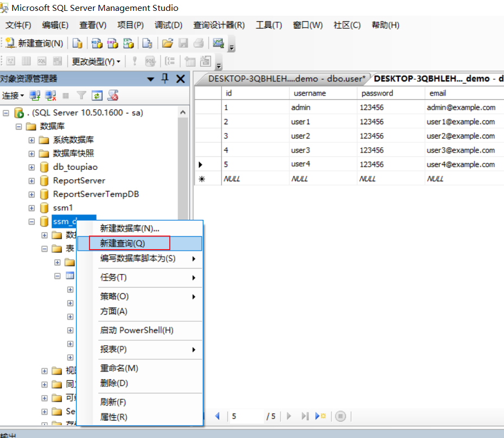Click the delete icon in Object Explorer toolbar
Image resolution: width=504 pixels, height=438 pixels.
pos(113,96)
